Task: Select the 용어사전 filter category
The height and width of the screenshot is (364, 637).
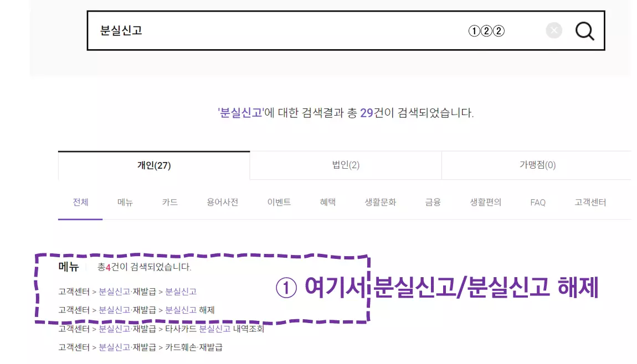Action: click(222, 202)
